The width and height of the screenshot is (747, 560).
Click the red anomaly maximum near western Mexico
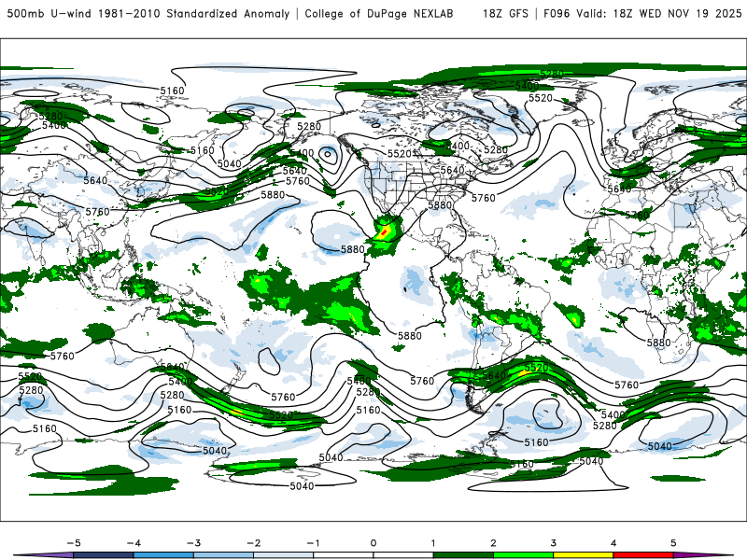[384, 232]
